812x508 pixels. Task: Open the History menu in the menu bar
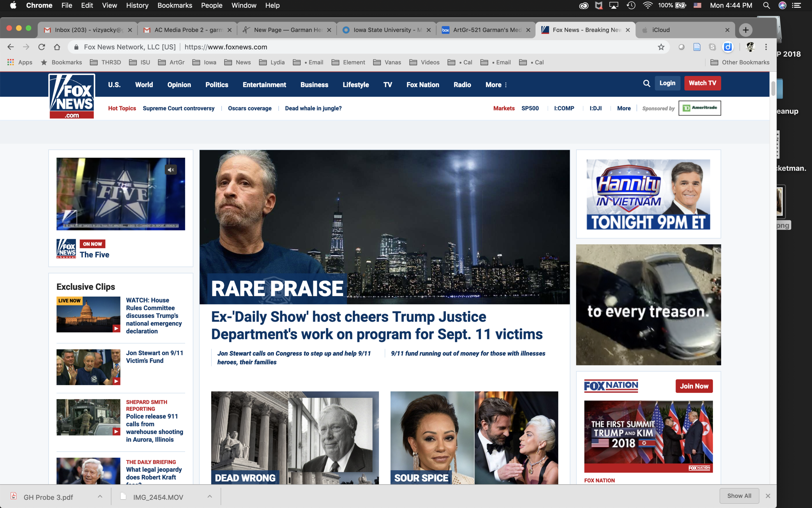[x=137, y=6]
